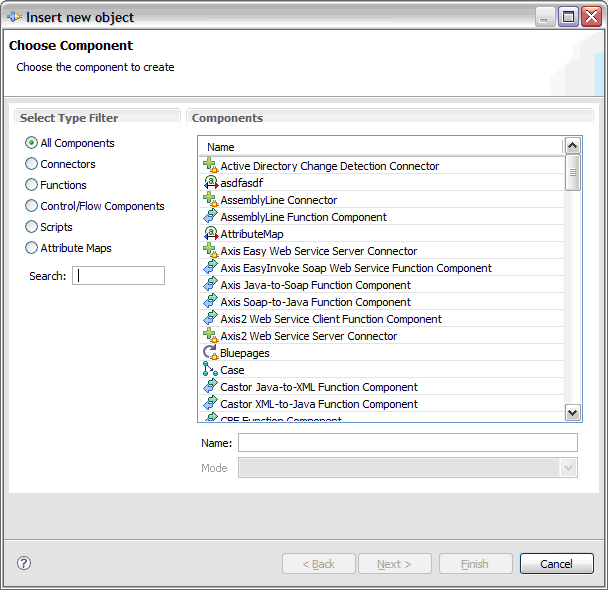Image resolution: width=608 pixels, height=590 pixels.
Task: Select the All Components radio button
Action: point(31,143)
